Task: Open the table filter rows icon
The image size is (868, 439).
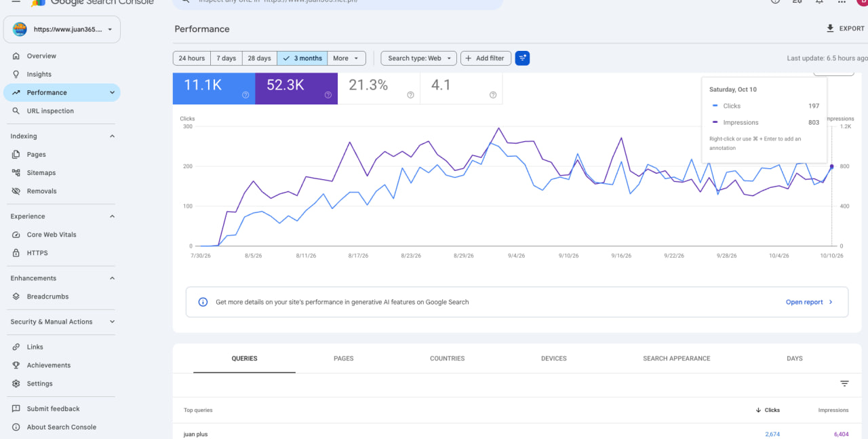Action: (x=844, y=383)
